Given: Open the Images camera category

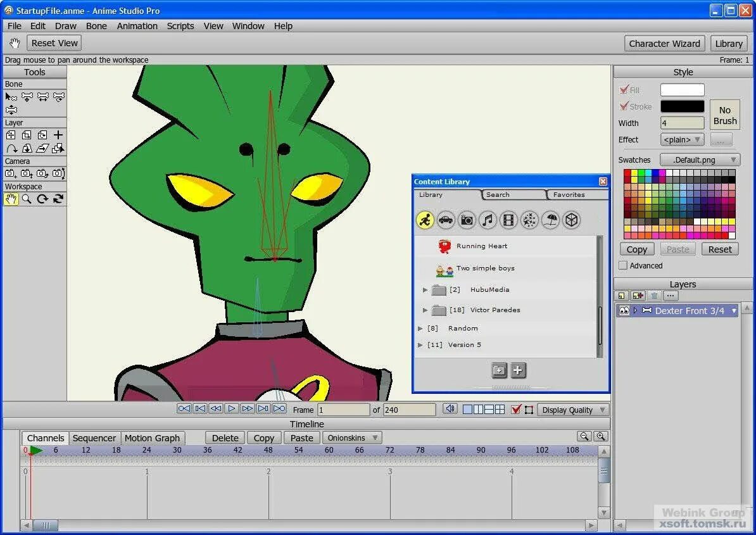Looking at the screenshot, I should 466,220.
